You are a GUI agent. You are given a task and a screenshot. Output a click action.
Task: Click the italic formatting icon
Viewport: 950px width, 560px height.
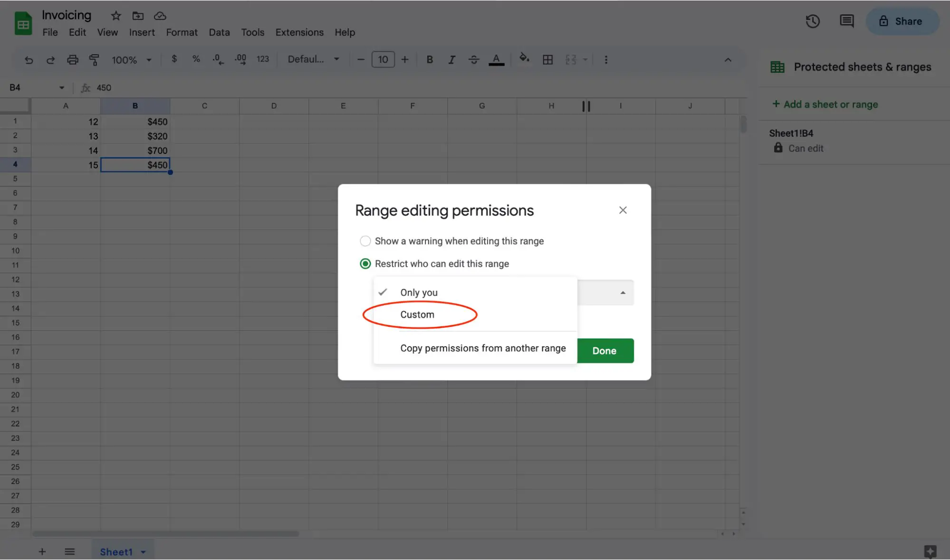[x=451, y=59]
